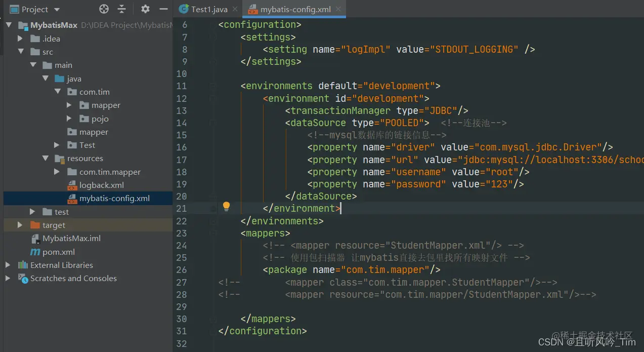Expand the target folder arrow
Screen dimensions: 644x352
(x=20, y=225)
